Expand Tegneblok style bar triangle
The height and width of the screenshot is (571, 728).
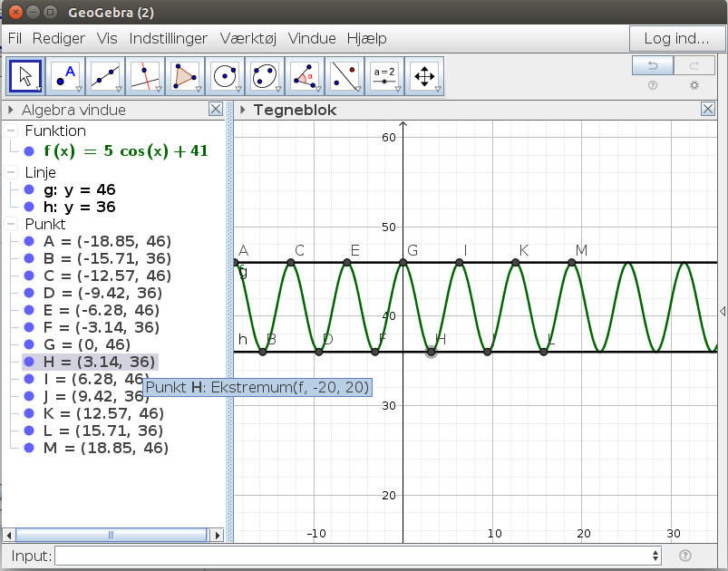point(242,110)
